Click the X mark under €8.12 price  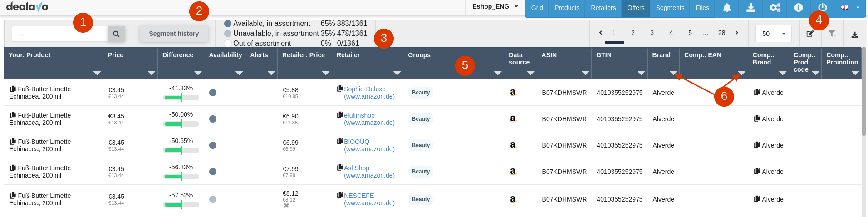pyautogui.click(x=286, y=206)
